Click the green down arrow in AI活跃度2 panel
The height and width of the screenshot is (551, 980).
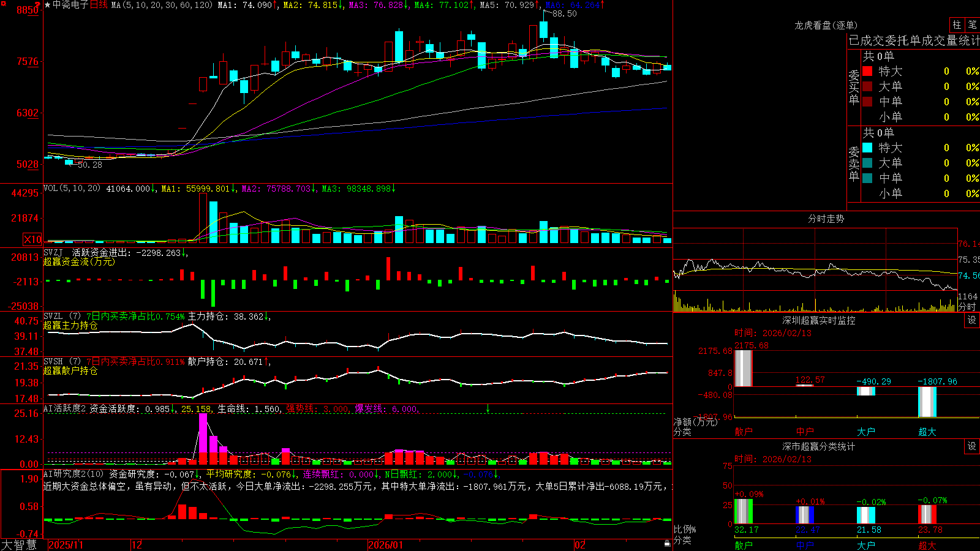(488, 408)
